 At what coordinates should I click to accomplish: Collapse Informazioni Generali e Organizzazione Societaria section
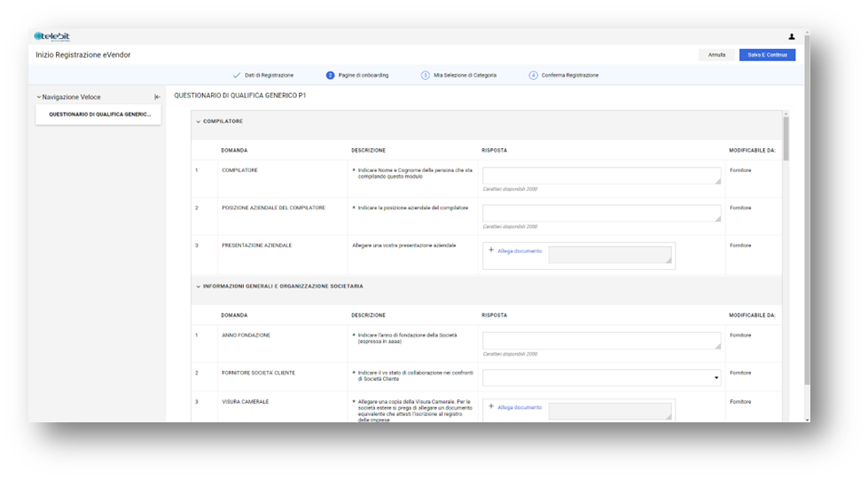(198, 287)
